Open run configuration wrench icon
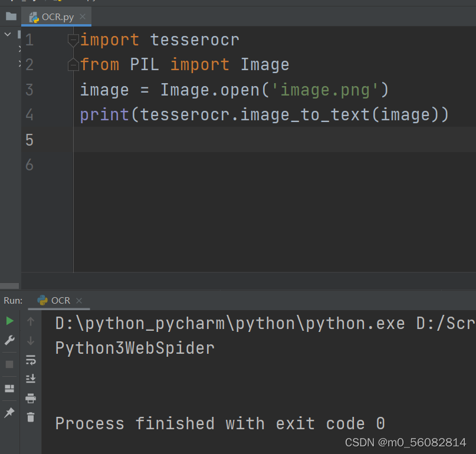Screen dimensions: 476x454 tap(9, 340)
